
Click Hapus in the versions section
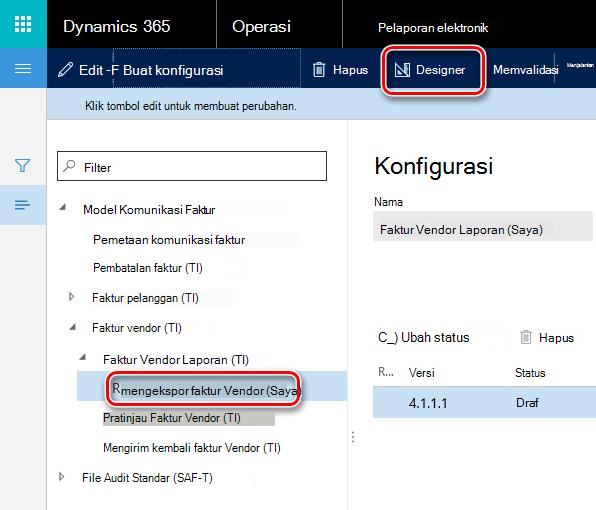point(556,338)
